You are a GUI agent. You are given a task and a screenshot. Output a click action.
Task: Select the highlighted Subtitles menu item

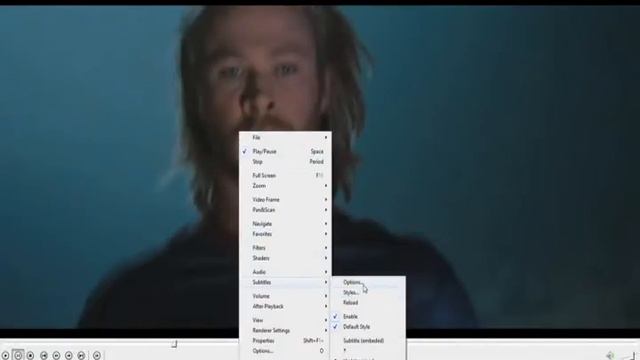(x=285, y=282)
